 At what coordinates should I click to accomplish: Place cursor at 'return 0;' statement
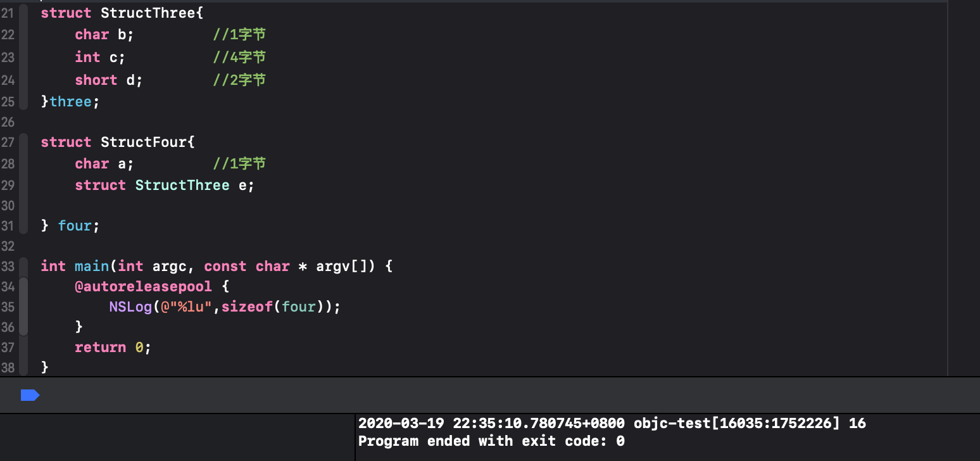tap(113, 347)
